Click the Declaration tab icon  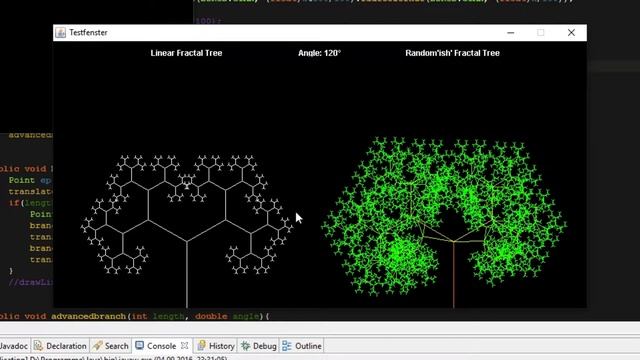[x=38, y=345]
